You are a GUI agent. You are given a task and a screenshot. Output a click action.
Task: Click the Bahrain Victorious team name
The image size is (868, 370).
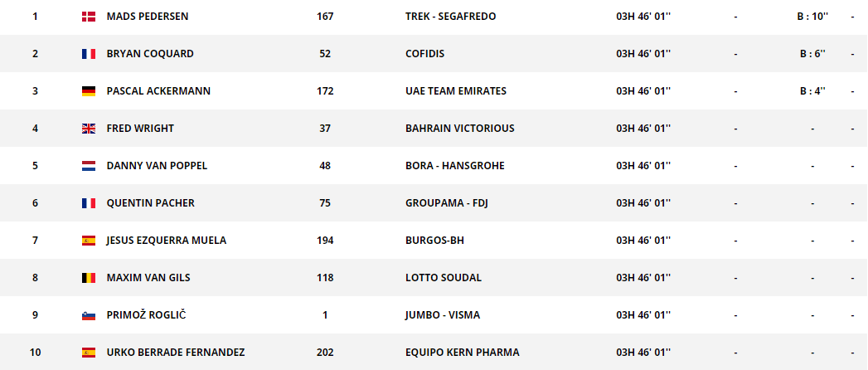tap(459, 129)
